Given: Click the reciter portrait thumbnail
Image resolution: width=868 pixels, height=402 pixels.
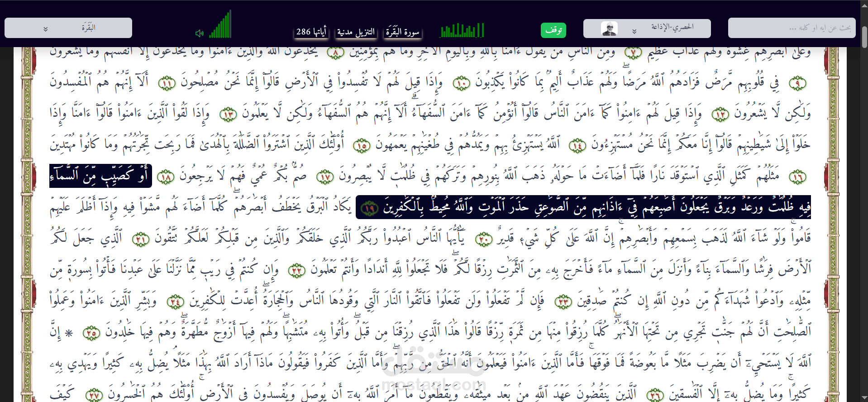Looking at the screenshot, I should click(609, 29).
